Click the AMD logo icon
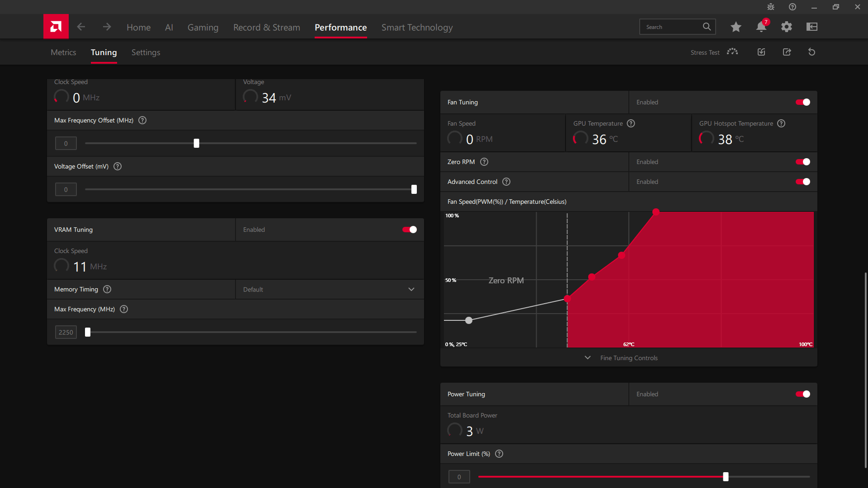 (56, 27)
